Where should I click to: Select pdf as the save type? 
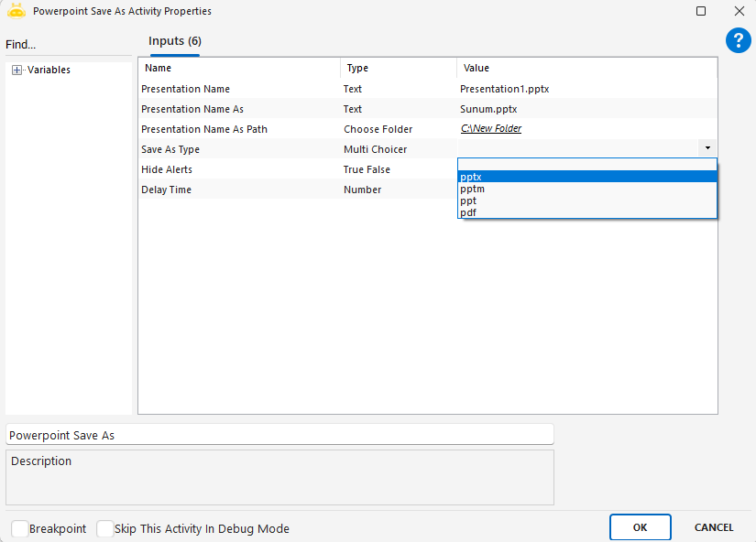click(586, 212)
